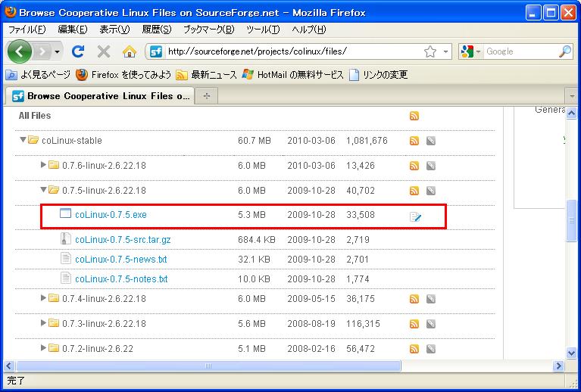This screenshot has height=392, width=581.
Task: Click gray tag icon in 0.7.5-linux-2.6.22.18 row
Action: (x=430, y=191)
